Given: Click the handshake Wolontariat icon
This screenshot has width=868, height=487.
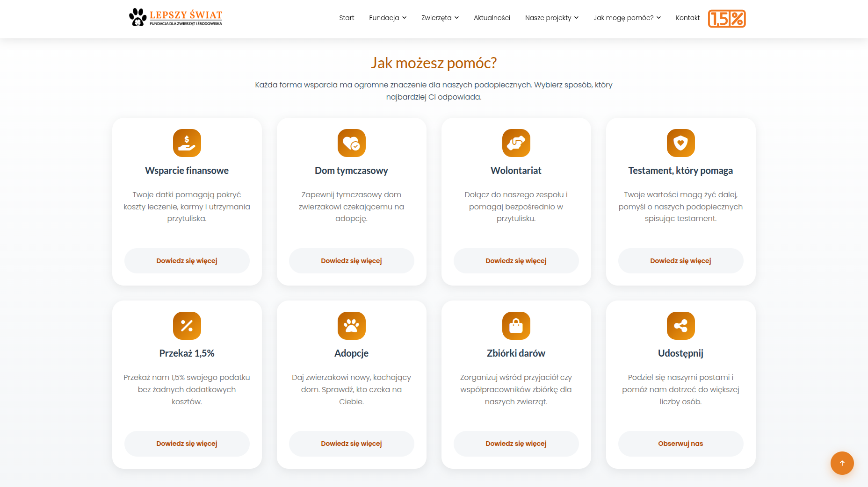Looking at the screenshot, I should (516, 143).
